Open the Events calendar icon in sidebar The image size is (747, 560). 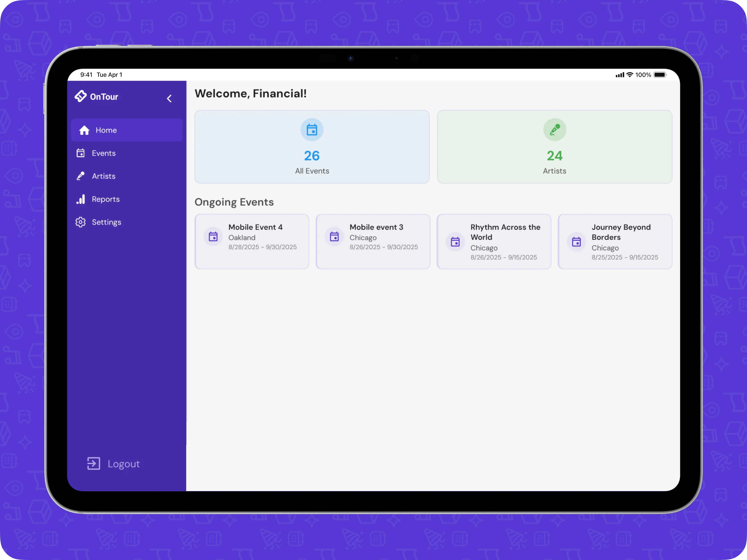pyautogui.click(x=80, y=153)
